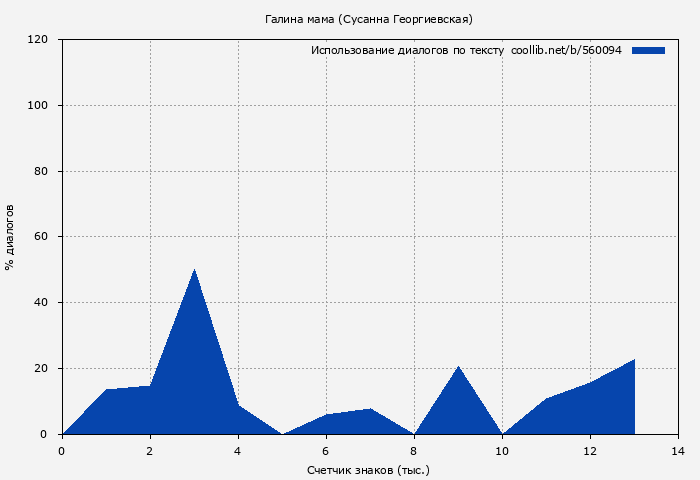Click the x-axis tick label 2
The width and height of the screenshot is (700, 480).
click(x=150, y=451)
